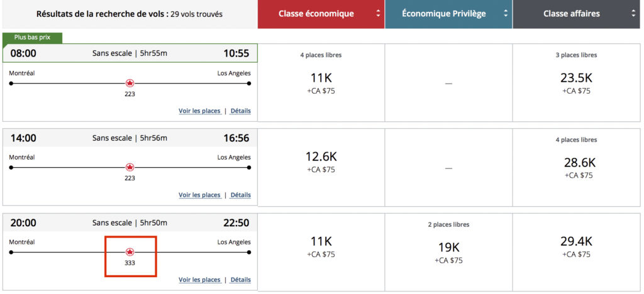Choose 11K economy fare on 08:00 flight

pos(321,79)
